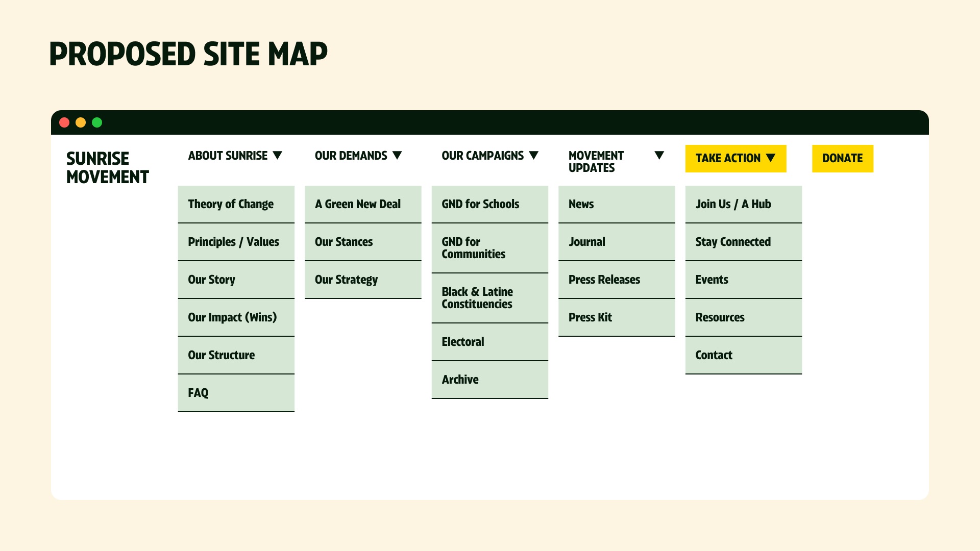Screen dimensions: 980x551
Task: Expand the Our Demands dropdown arrow
Action: click(397, 156)
